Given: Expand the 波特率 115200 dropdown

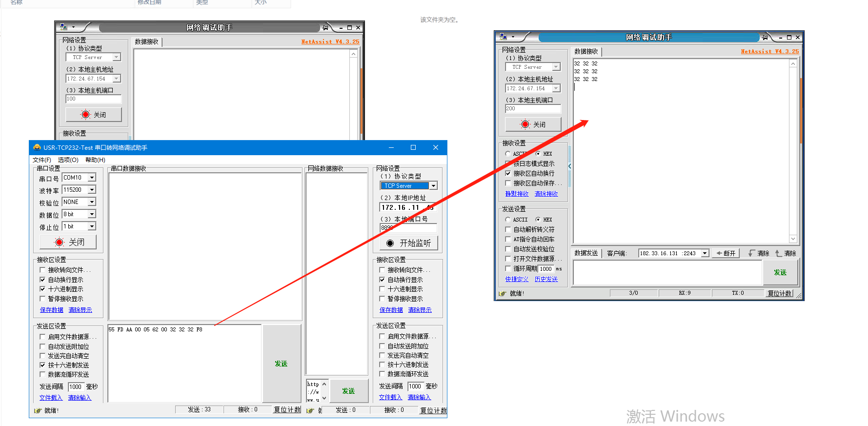Looking at the screenshot, I should [x=92, y=190].
